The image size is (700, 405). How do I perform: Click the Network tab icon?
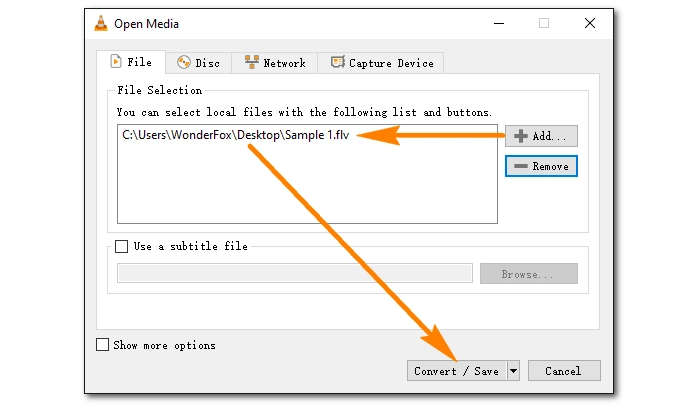tap(250, 63)
